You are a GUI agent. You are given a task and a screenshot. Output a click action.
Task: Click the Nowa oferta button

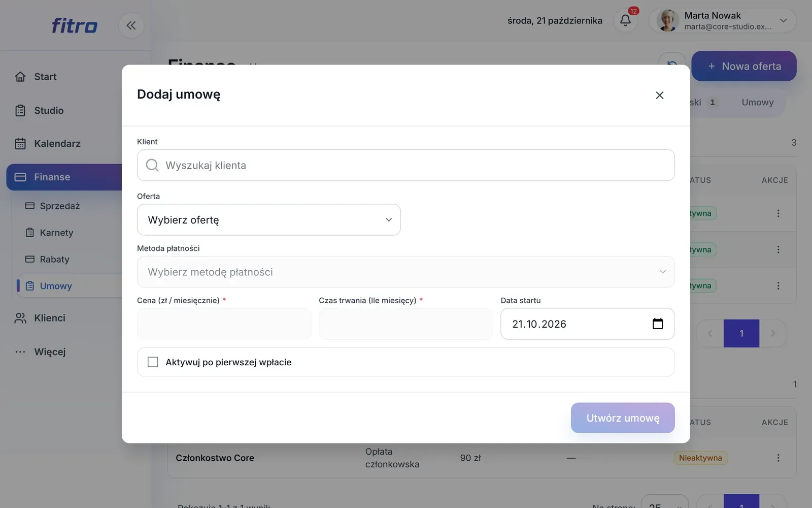pyautogui.click(x=744, y=66)
